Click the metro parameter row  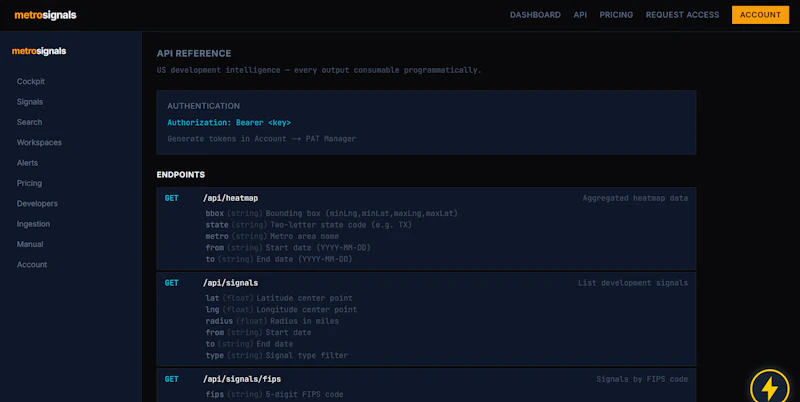pyautogui.click(x=272, y=236)
